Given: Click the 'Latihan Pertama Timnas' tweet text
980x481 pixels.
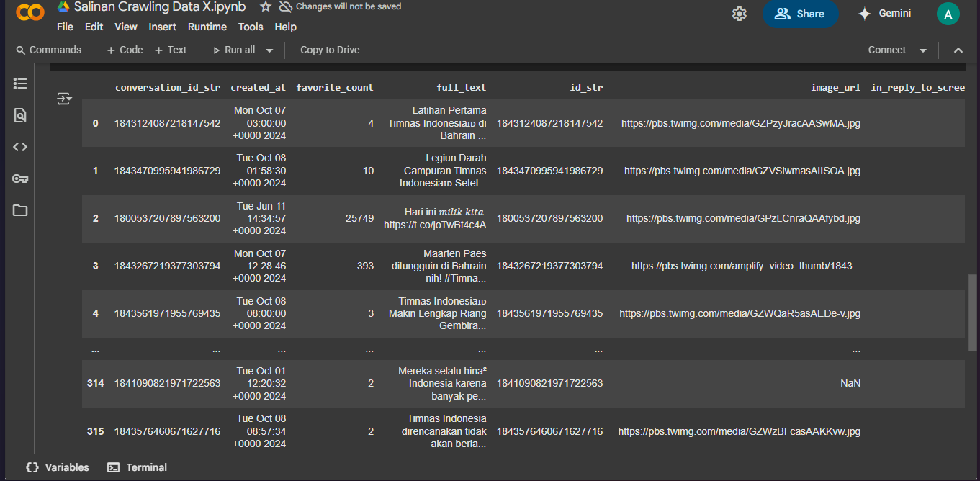Looking at the screenshot, I should [437, 123].
